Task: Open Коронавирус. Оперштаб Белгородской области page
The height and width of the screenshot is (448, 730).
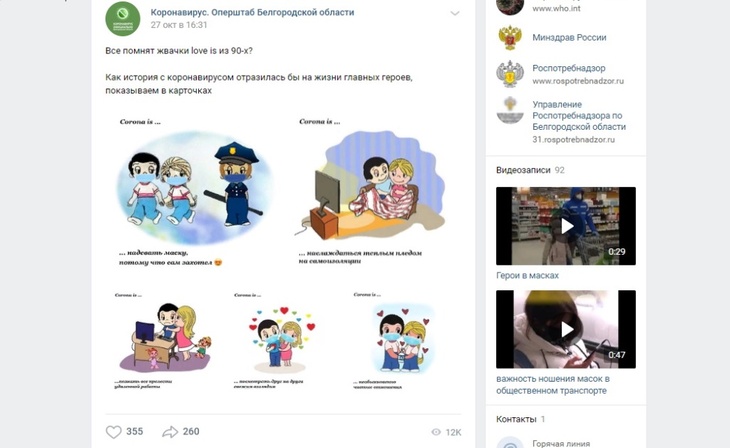Action: point(252,13)
